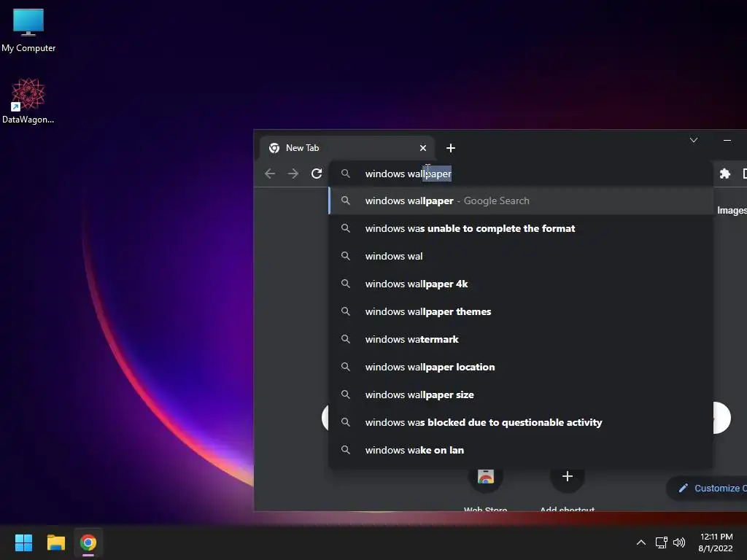Image resolution: width=747 pixels, height=560 pixels.
Task: Click Chrome's back arrow button
Action: 270,174
